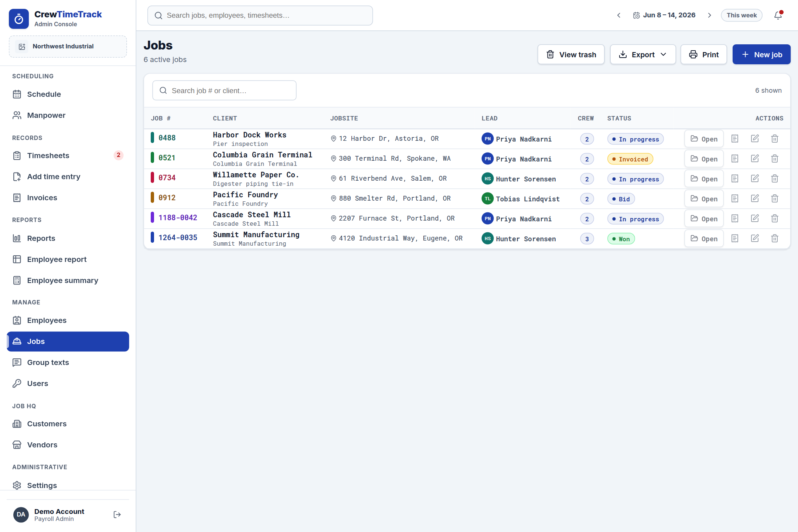Image resolution: width=798 pixels, height=532 pixels.
Task: Select Jobs in sidebar
Action: click(68, 341)
